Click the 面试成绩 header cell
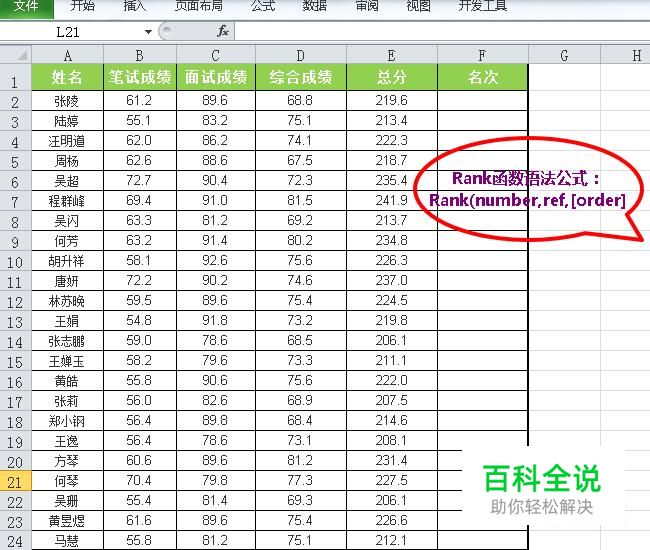Screen dimensions: 650x550 pos(216,77)
